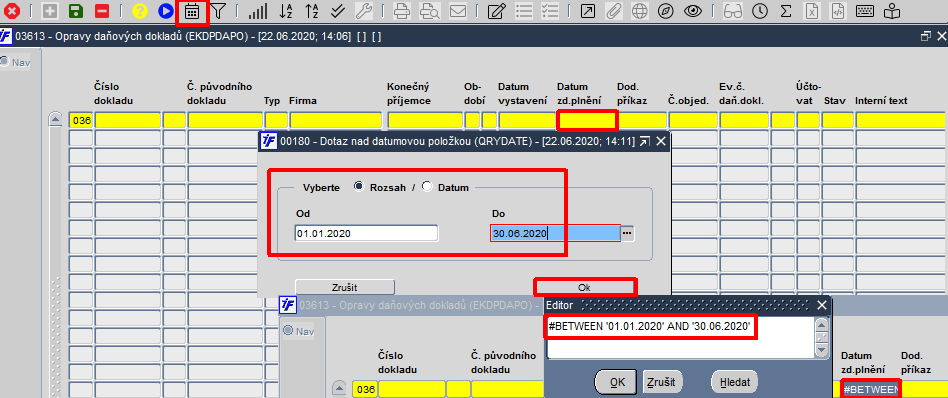948x398 pixels.
Task: Click the reader with book manual icon
Action: point(892,11)
